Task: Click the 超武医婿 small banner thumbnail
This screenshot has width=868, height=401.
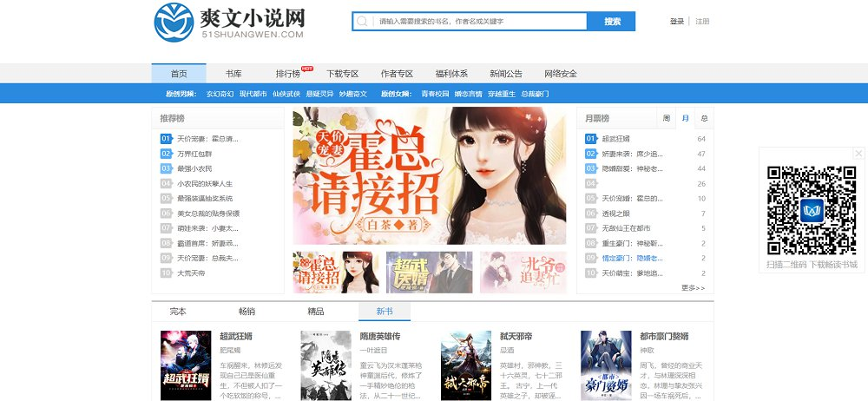Action: 429,273
